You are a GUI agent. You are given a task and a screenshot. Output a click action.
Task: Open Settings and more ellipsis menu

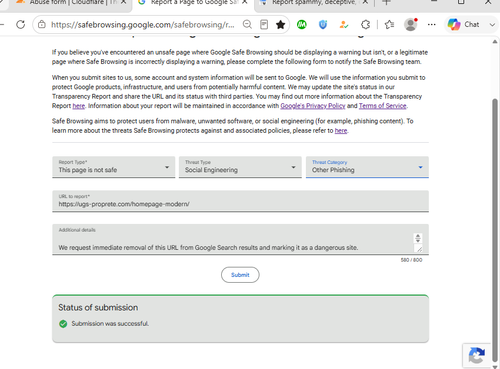pyautogui.click(x=432, y=25)
